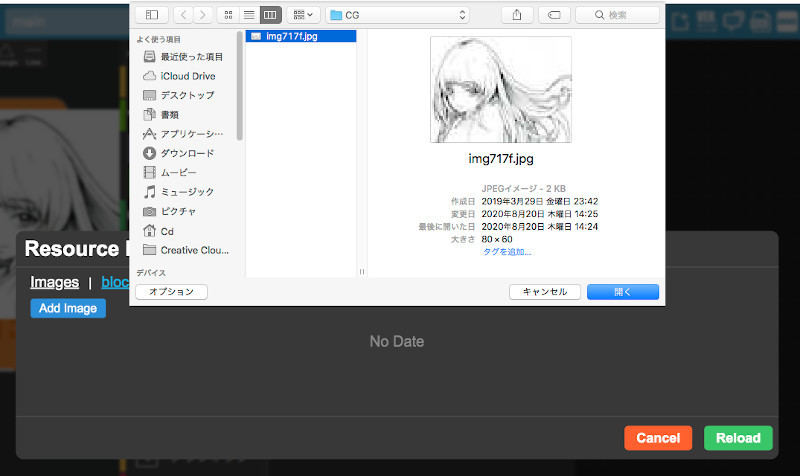800x476 pixels.
Task: Toggle the sidebar visibility button
Action: tap(151, 15)
